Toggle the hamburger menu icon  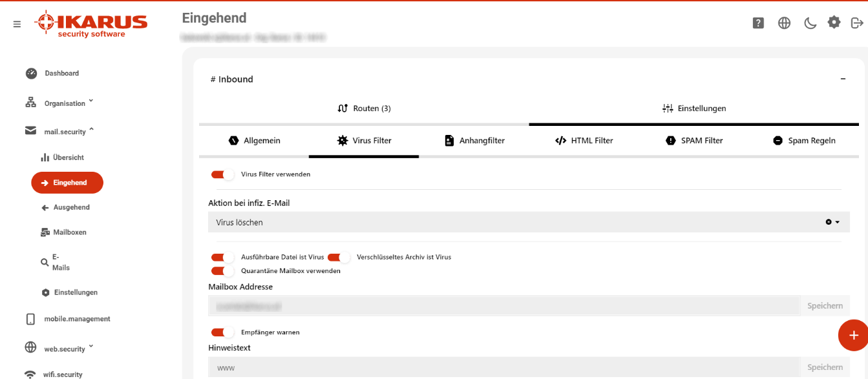[17, 25]
